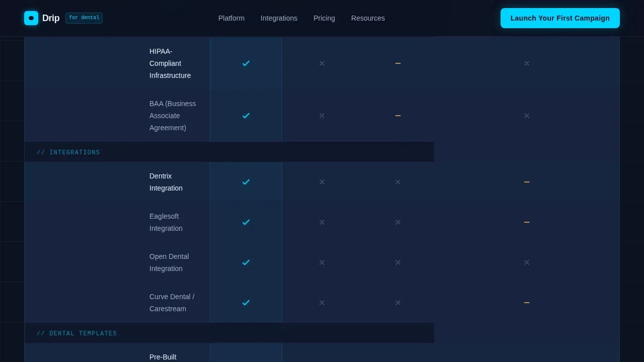644x362 pixels.
Task: Open the Resources menu
Action: tap(368, 18)
